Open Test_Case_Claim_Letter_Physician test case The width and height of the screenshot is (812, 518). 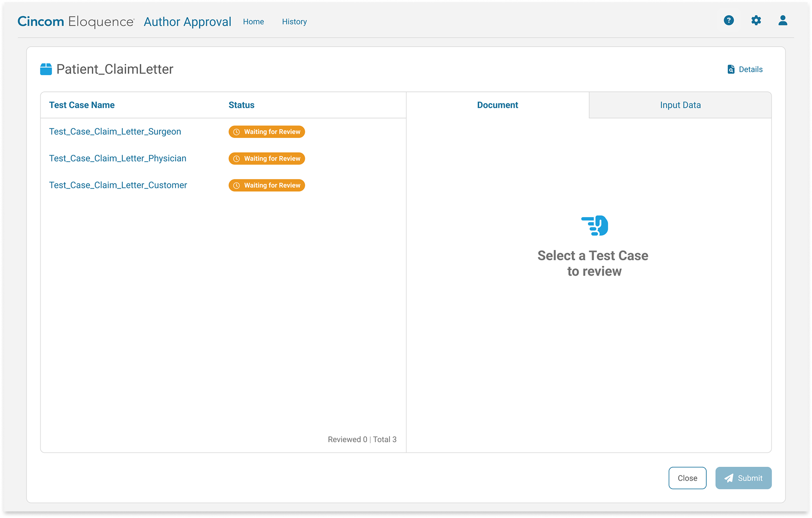click(x=118, y=158)
